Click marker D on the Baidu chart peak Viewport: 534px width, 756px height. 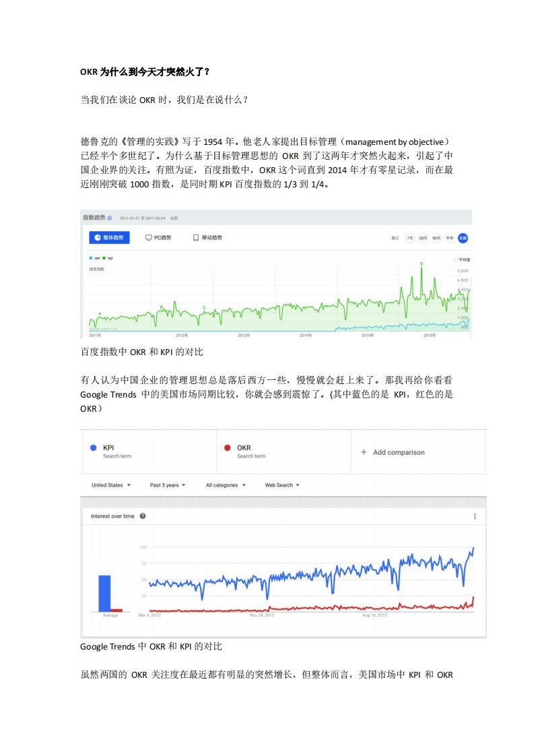click(422, 263)
